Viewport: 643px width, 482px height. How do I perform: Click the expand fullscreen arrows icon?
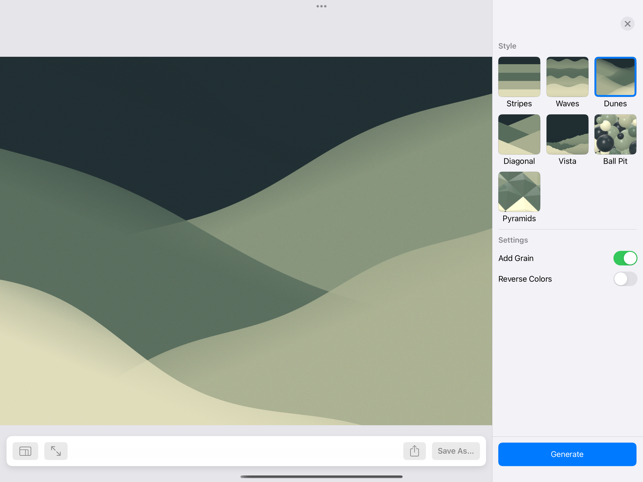56,451
